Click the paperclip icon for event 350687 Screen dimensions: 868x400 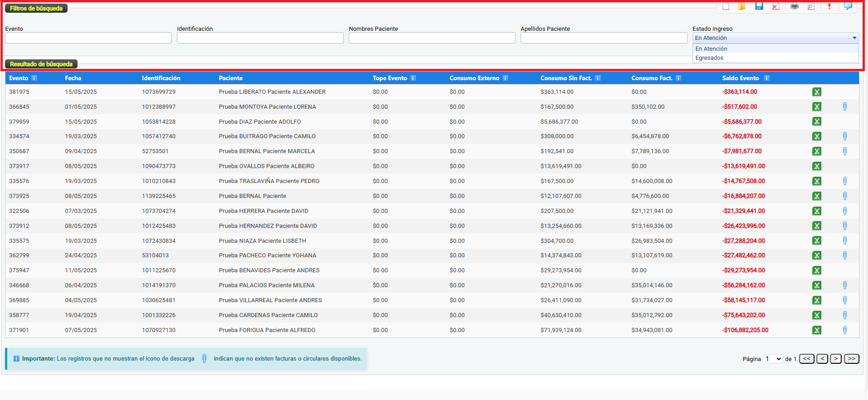[845, 151]
